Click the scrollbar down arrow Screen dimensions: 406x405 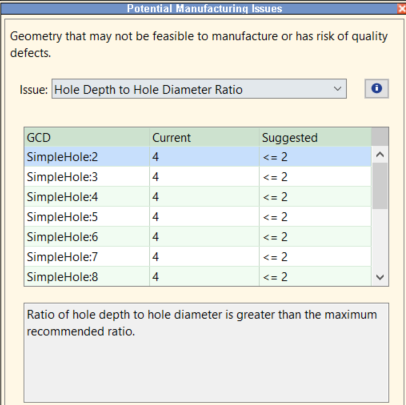[x=380, y=277]
